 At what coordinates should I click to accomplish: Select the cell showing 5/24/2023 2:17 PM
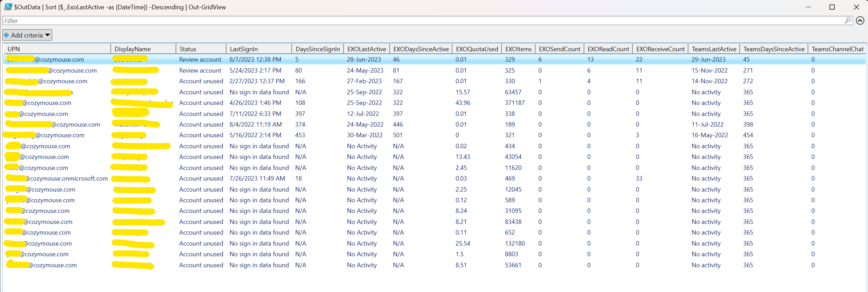255,71
